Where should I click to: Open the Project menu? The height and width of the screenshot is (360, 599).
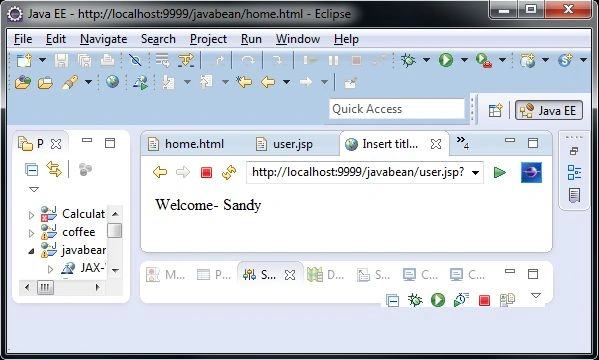pos(208,39)
